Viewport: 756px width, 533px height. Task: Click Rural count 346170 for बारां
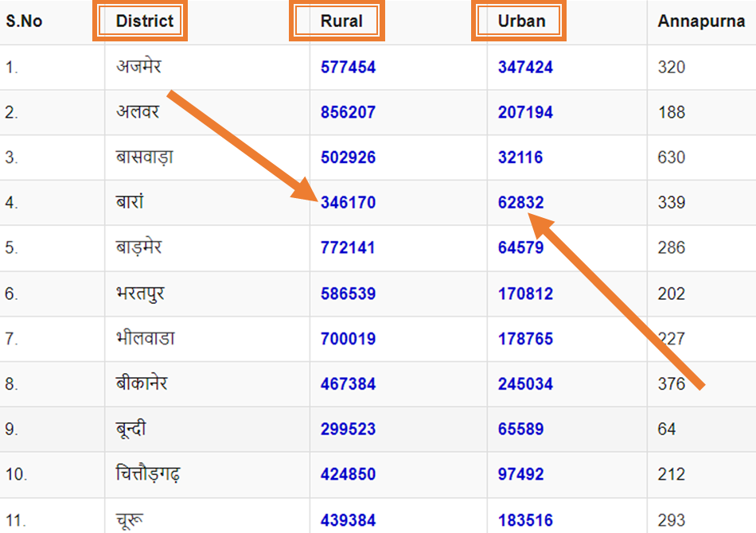click(x=348, y=202)
